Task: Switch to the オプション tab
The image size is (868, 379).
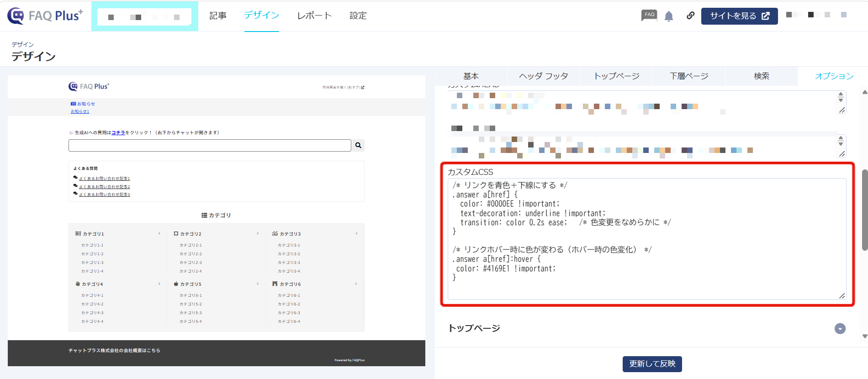Action: point(834,76)
